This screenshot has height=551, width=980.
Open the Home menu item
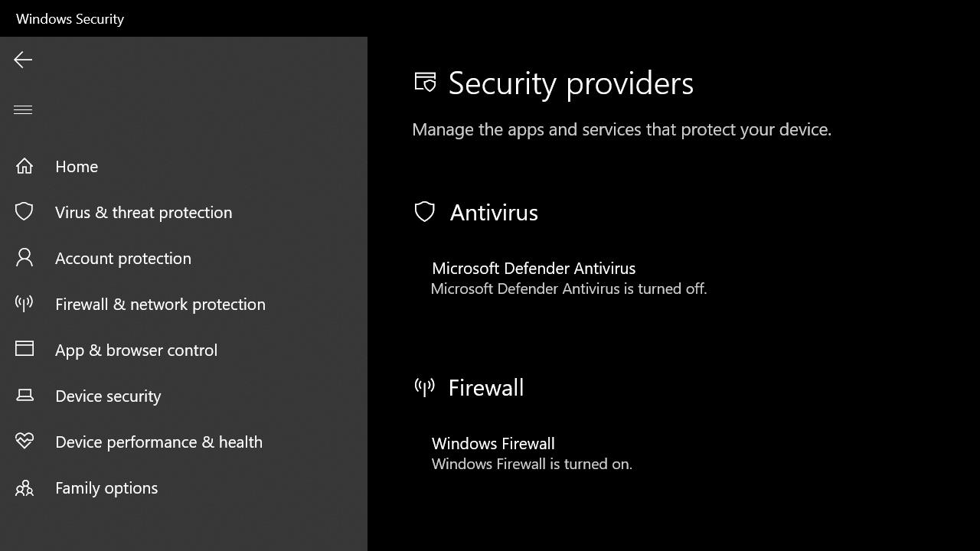click(77, 166)
